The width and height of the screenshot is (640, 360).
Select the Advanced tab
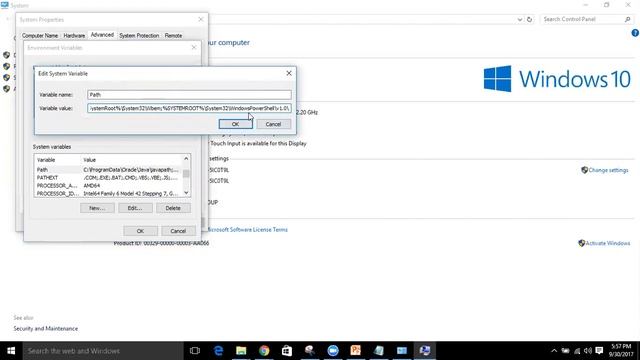[x=102, y=35]
